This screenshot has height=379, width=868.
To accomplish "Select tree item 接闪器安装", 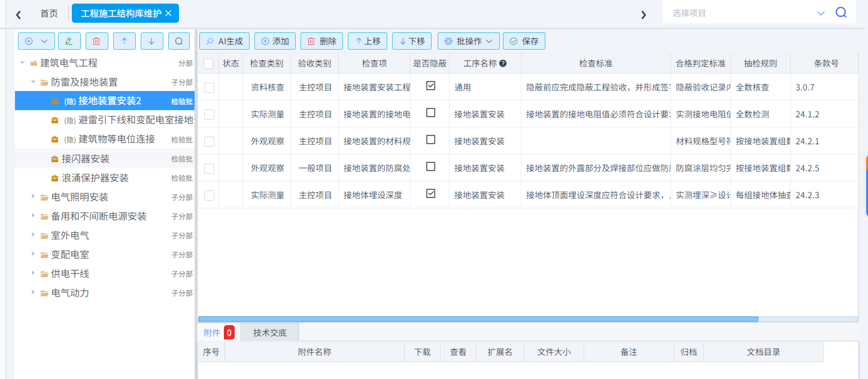I will pos(105,159).
